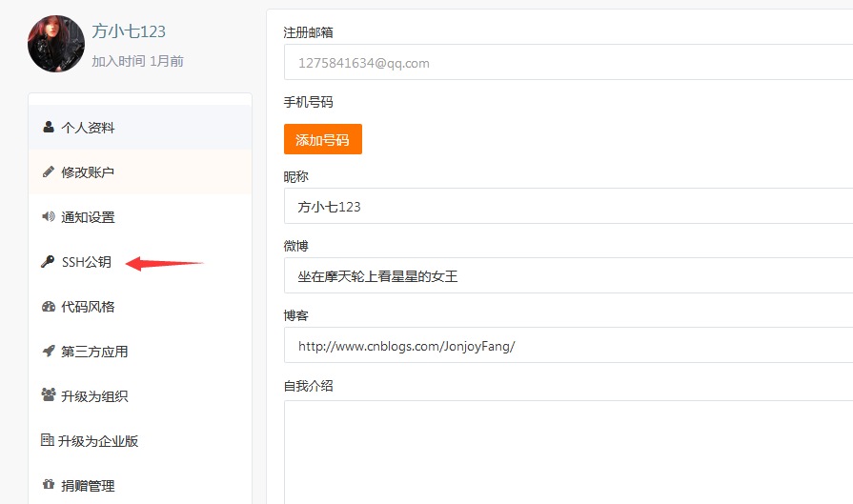Open the 方小七123 username link
Screen dimensions: 853x504
129,31
